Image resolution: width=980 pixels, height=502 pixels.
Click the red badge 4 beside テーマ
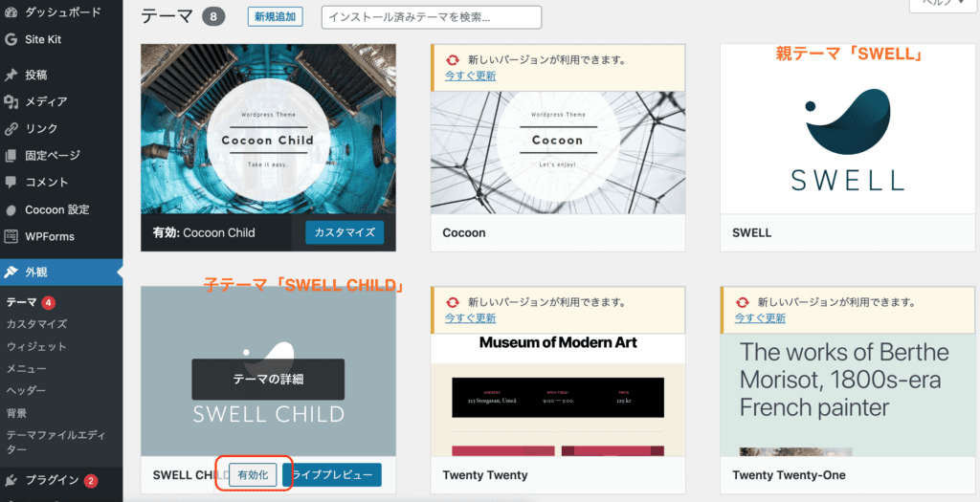[49, 303]
